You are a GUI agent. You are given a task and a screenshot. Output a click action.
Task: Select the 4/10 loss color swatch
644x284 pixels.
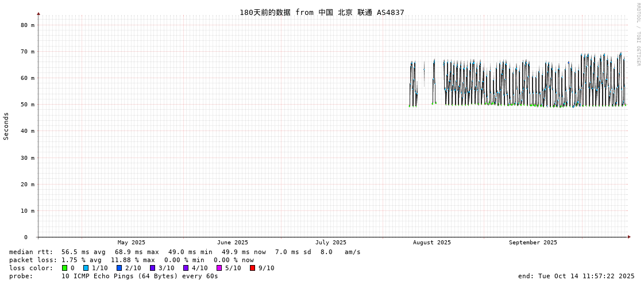pyautogui.click(x=186, y=268)
